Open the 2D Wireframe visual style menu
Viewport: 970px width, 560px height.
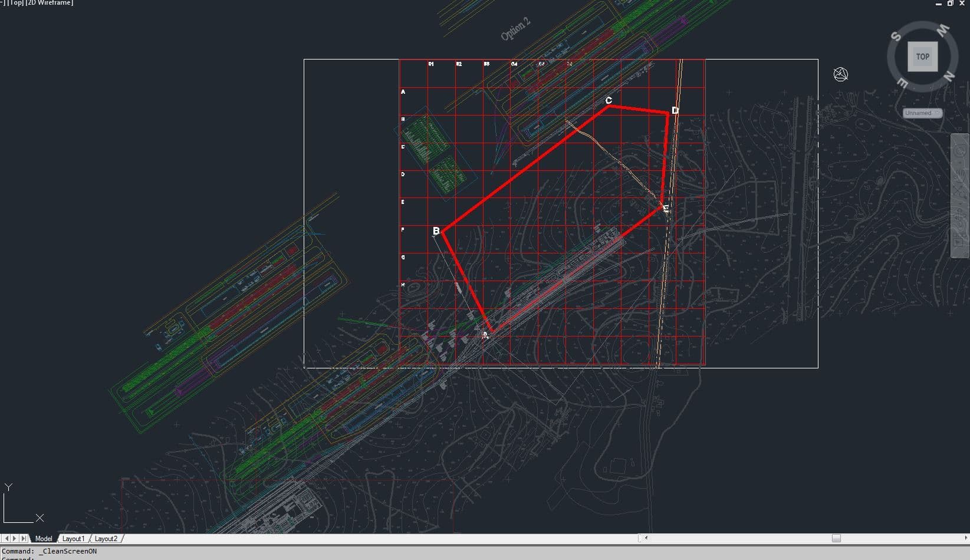[50, 3]
